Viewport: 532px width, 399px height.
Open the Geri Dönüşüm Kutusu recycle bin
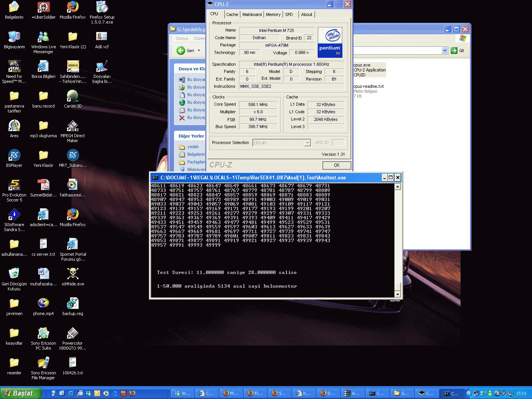click(14, 279)
